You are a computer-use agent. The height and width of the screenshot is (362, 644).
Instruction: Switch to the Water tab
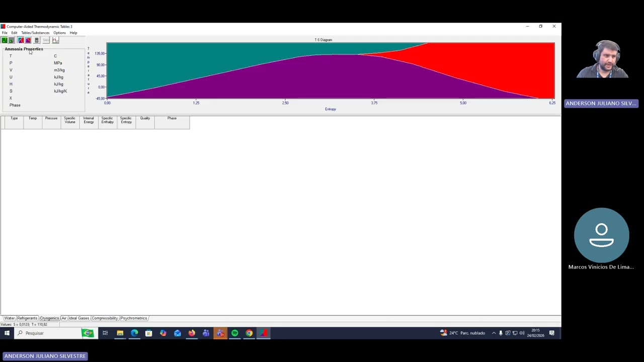tap(9, 318)
